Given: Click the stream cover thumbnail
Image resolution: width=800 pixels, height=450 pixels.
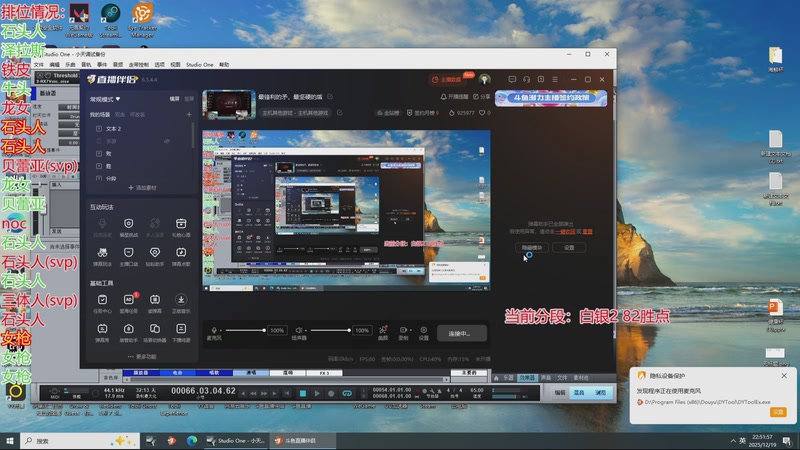Looking at the screenshot, I should click(229, 105).
